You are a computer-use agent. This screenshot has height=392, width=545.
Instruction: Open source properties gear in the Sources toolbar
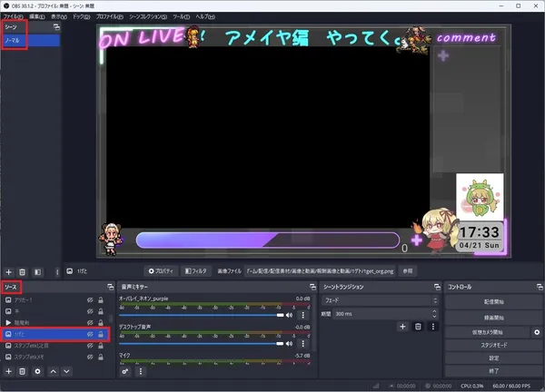[37, 371]
